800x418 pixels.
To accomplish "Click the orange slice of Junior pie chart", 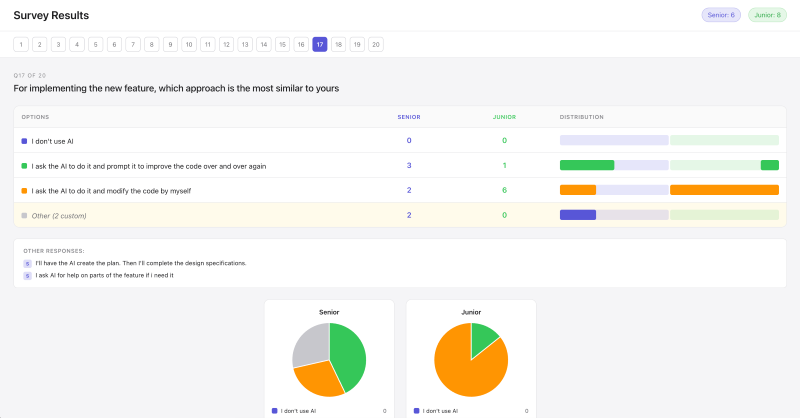I will coord(460,367).
